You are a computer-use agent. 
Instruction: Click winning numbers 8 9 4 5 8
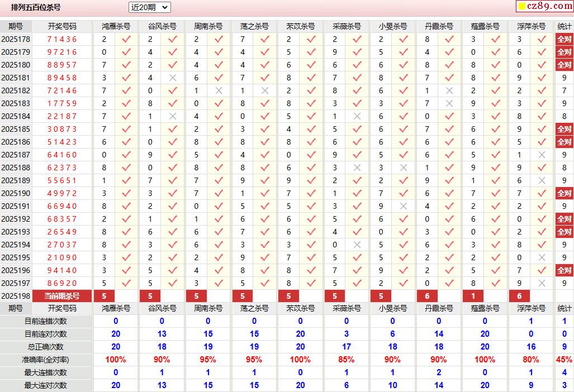point(62,78)
